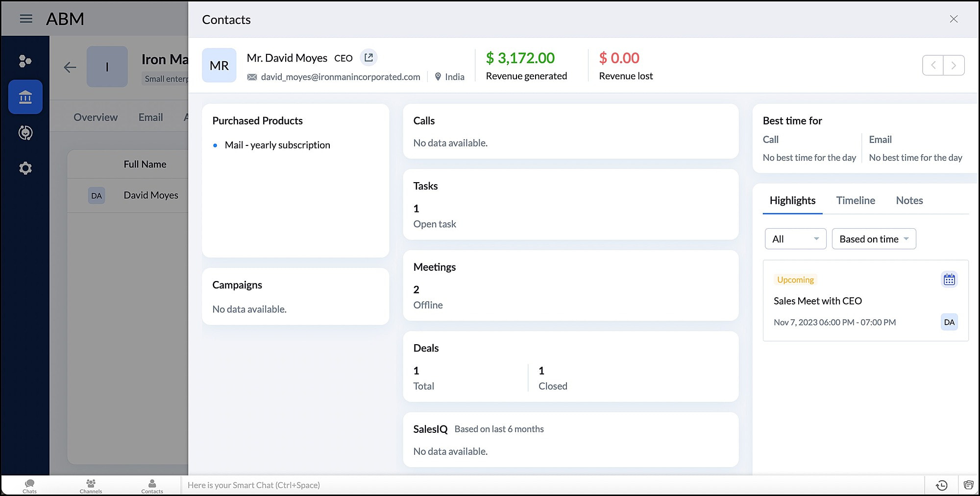Image resolution: width=980 pixels, height=496 pixels.
Task: Close the Contacts panel
Action: pyautogui.click(x=954, y=19)
